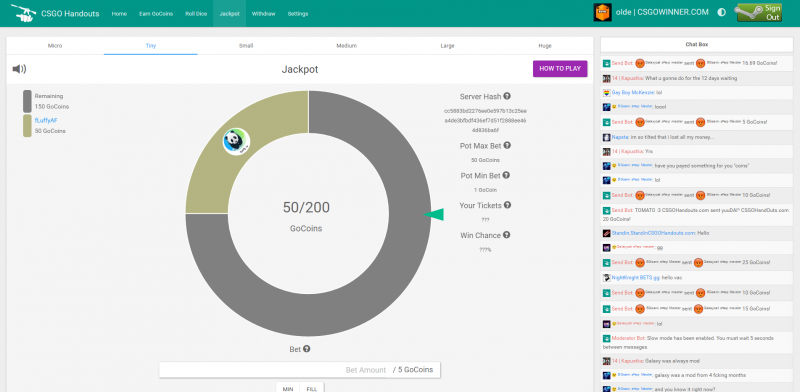Toggle the dark mode contrast icon
Viewport: 800px width, 392px height.
coord(721,13)
